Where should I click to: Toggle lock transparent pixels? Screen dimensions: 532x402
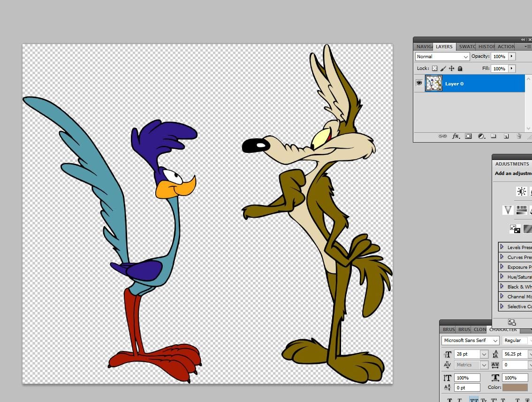[434, 68]
